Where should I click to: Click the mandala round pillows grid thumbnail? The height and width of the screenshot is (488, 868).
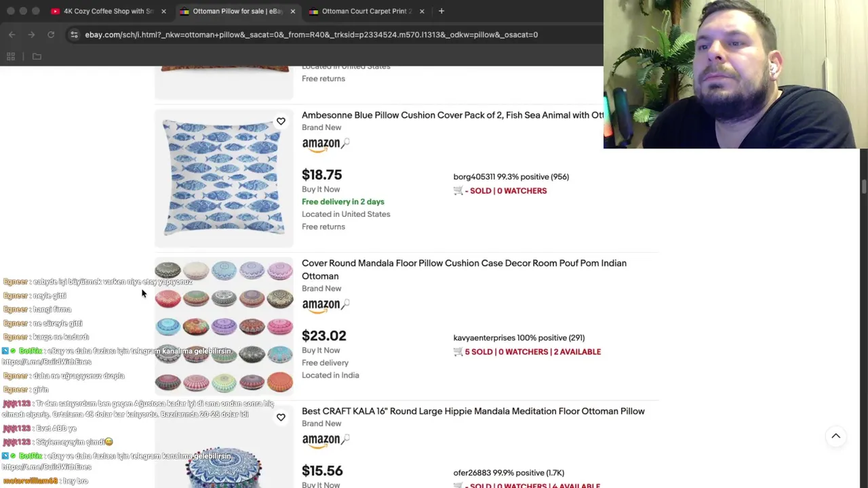click(x=224, y=326)
